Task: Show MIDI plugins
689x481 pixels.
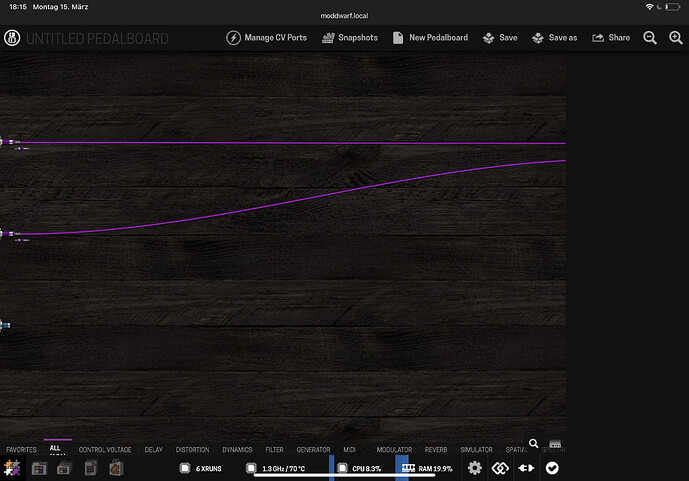Action: click(350, 450)
